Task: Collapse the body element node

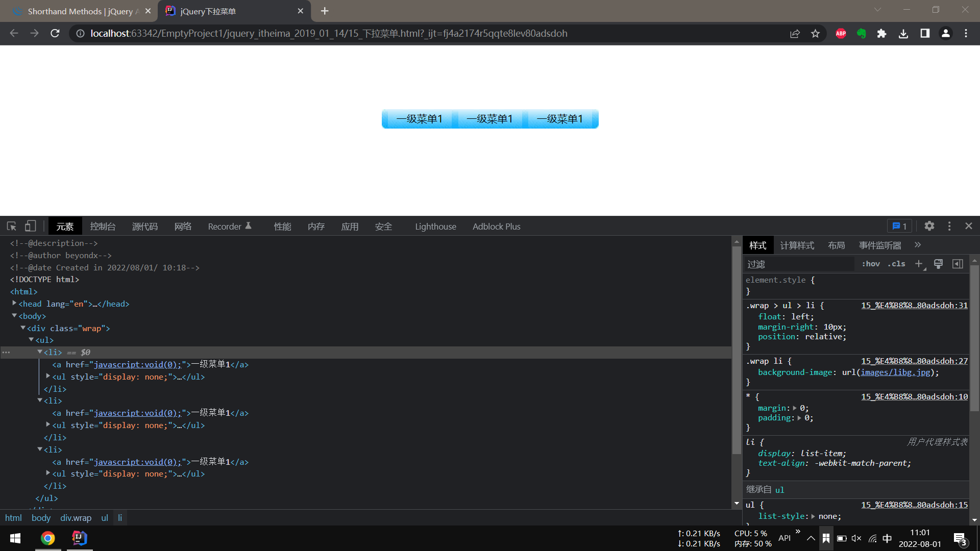Action: click(14, 316)
